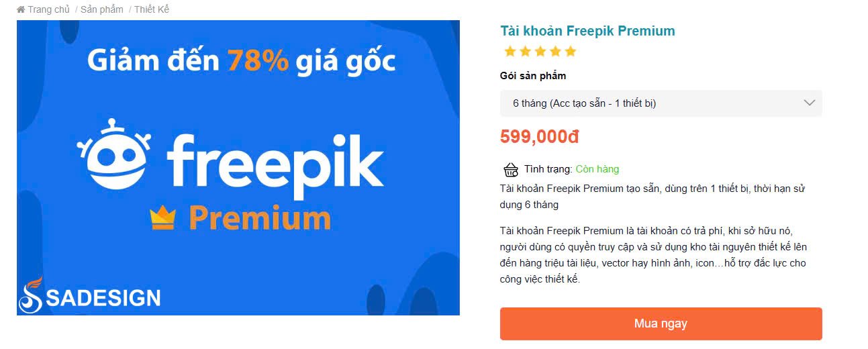Click the fourth rating star
868x349 pixels.
tap(555, 52)
